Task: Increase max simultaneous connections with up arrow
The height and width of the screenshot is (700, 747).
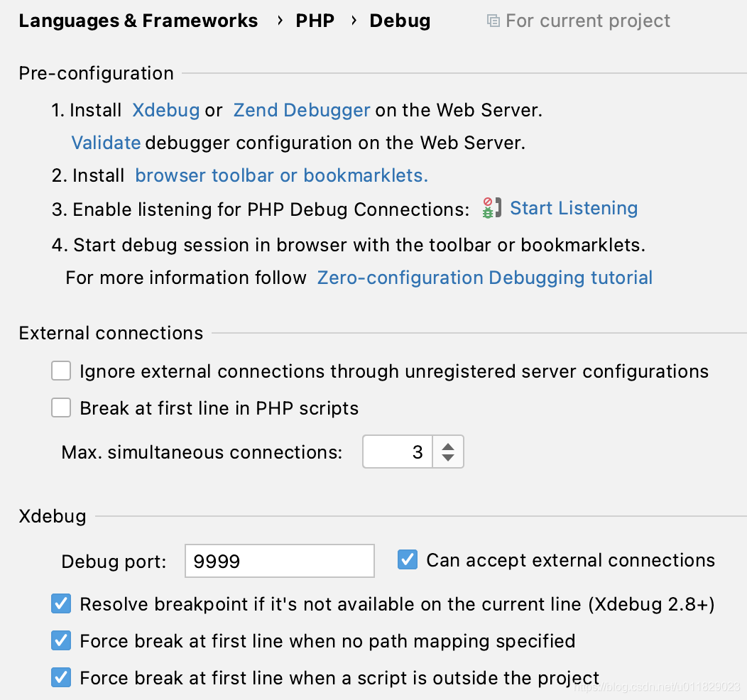Action: tap(447, 446)
